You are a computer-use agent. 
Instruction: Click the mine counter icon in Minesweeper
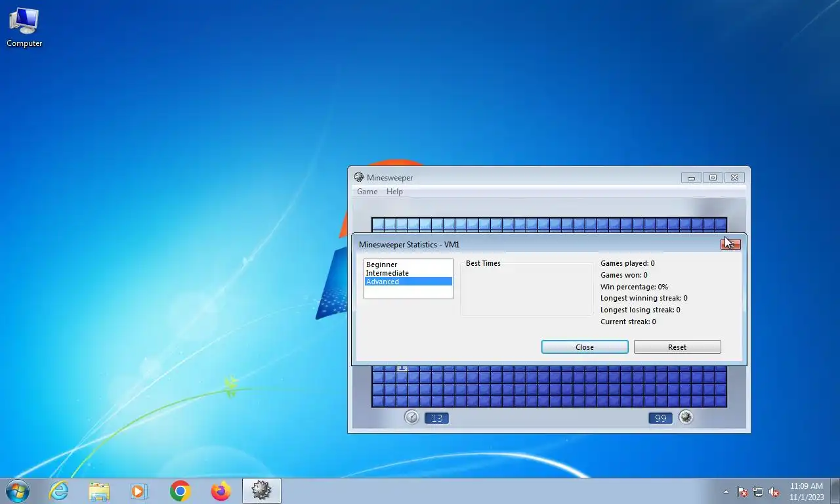686,417
